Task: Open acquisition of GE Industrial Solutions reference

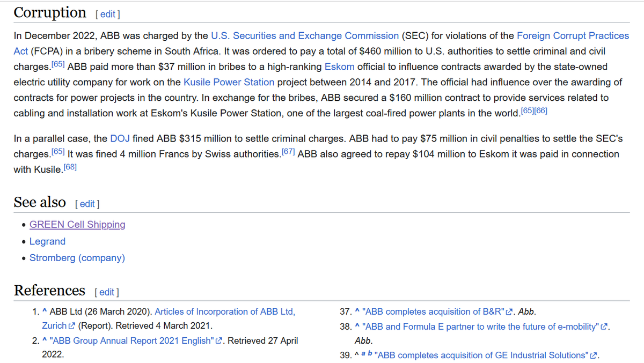Action: point(481,355)
